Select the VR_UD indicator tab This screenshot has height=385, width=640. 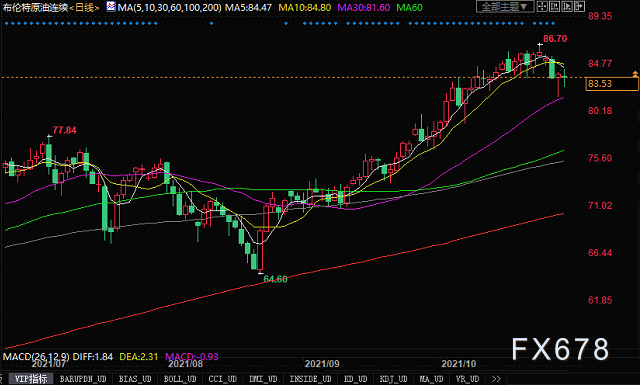pyautogui.click(x=468, y=379)
